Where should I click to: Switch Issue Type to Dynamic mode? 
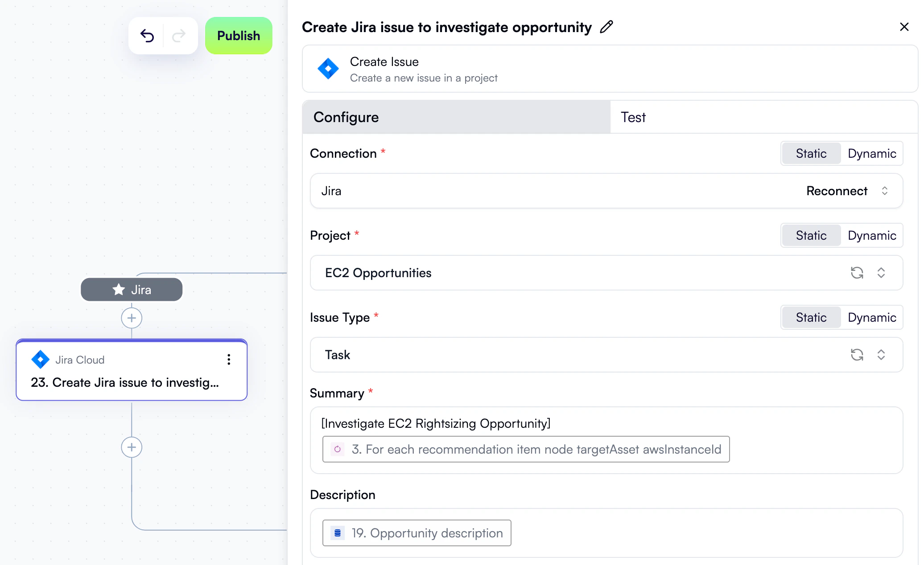[872, 317]
